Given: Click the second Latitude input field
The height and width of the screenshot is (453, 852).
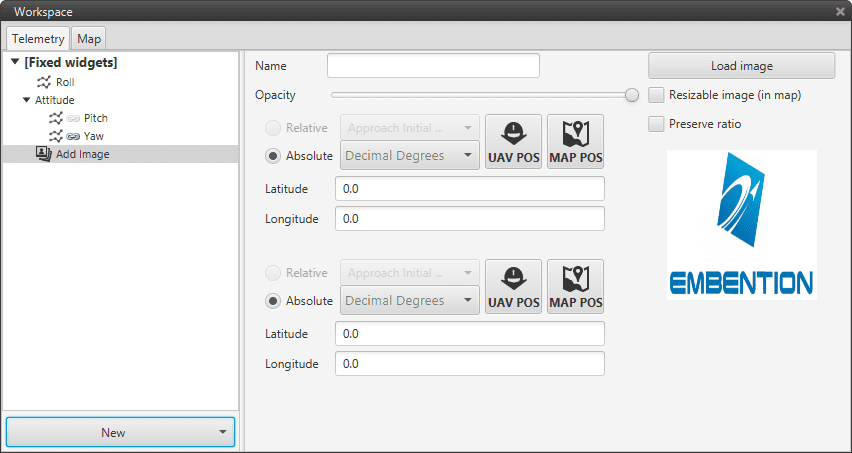Looking at the screenshot, I should [469, 334].
